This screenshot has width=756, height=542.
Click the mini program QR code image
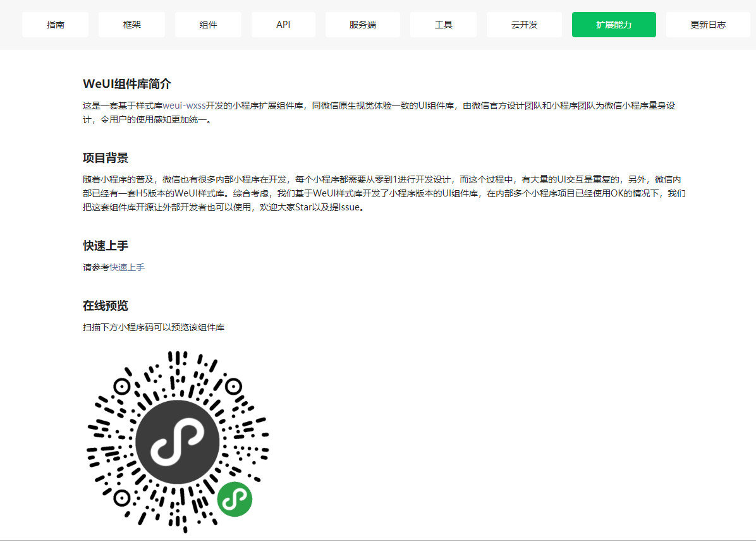point(178,442)
